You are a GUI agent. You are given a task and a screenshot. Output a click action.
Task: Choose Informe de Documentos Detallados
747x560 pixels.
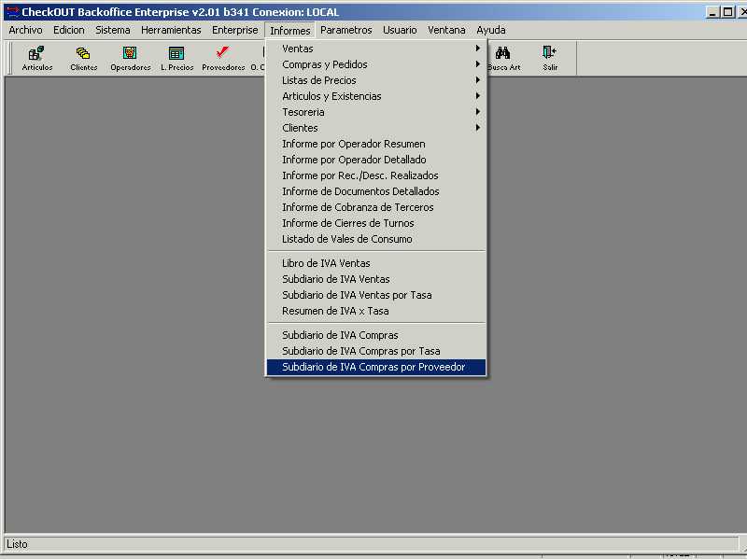point(376,191)
